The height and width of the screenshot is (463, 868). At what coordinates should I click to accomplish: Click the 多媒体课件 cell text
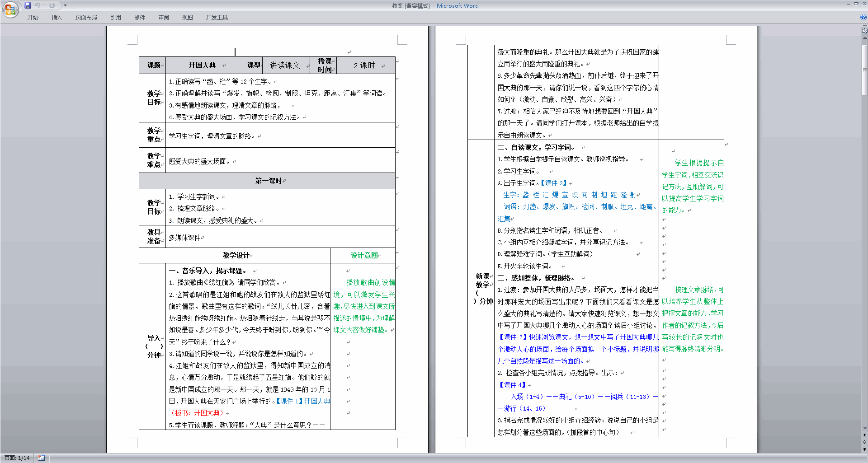(x=184, y=238)
